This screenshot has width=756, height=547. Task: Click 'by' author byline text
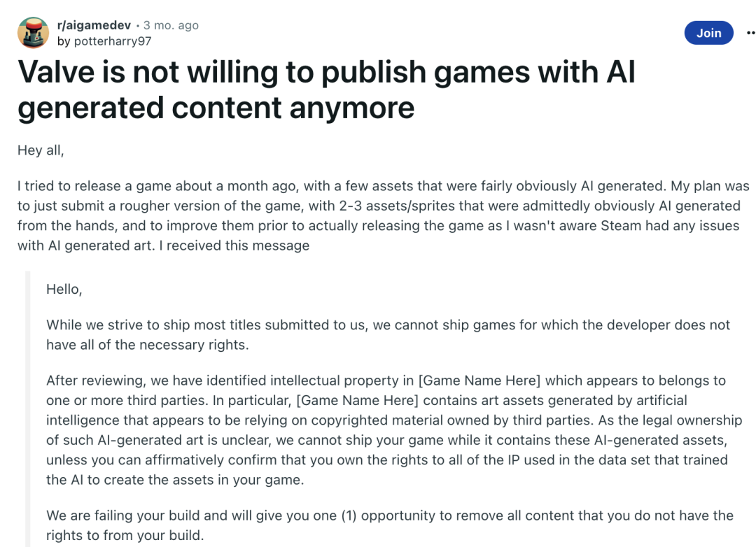63,41
